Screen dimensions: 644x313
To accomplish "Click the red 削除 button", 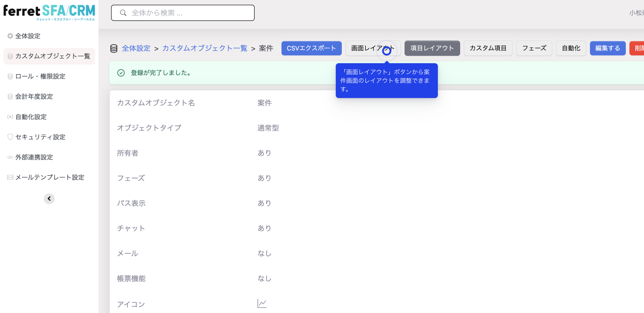I will 637,48.
